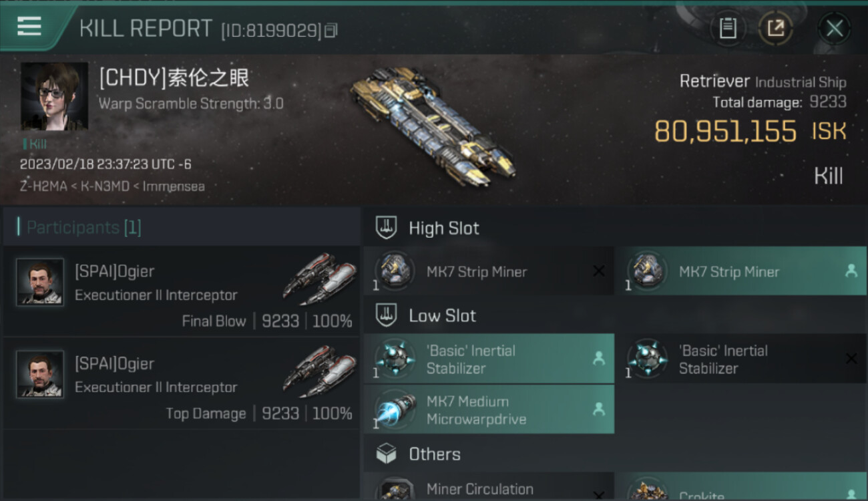This screenshot has width=868, height=501.
Task: Share the kill report externally
Action: (x=775, y=28)
